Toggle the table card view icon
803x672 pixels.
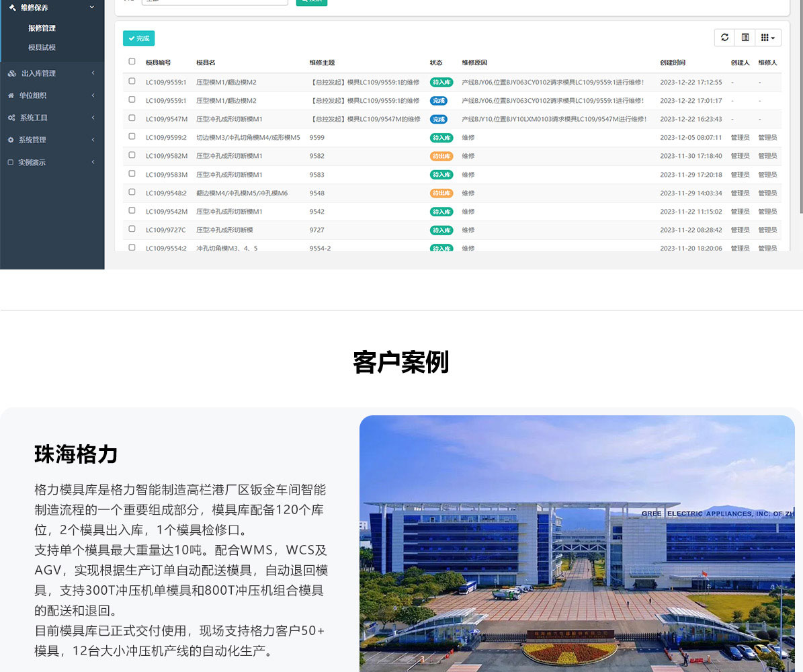(745, 38)
